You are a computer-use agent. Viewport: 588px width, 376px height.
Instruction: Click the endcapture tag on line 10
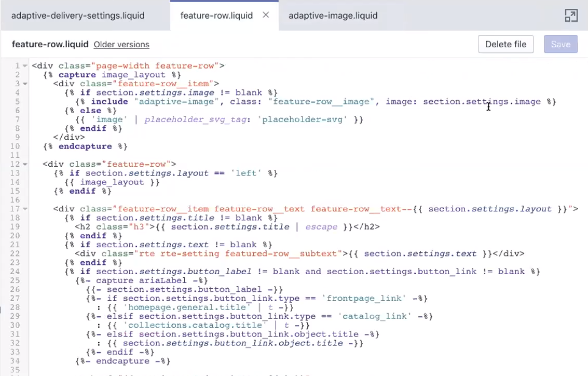[85, 146]
